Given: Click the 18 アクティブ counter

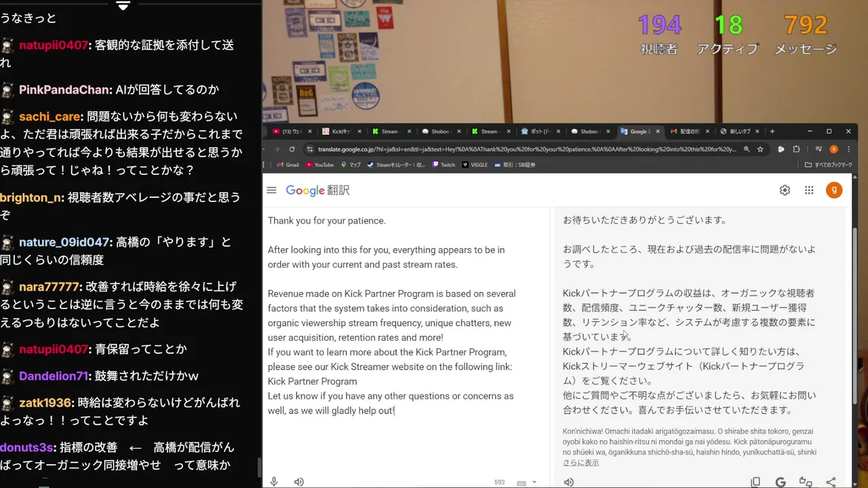Looking at the screenshot, I should 728,34.
